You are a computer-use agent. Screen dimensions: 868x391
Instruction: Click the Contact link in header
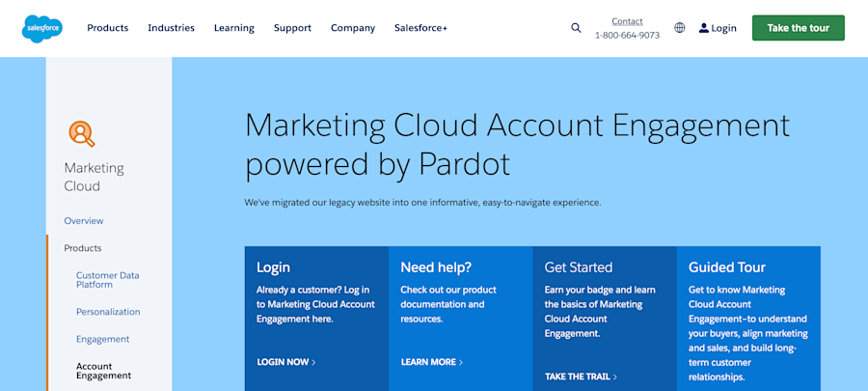tap(627, 21)
